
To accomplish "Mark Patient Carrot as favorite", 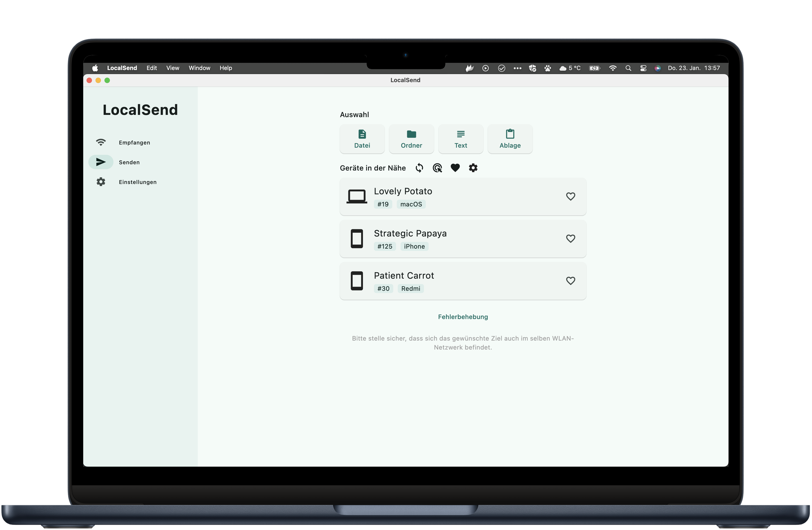I will (x=570, y=281).
